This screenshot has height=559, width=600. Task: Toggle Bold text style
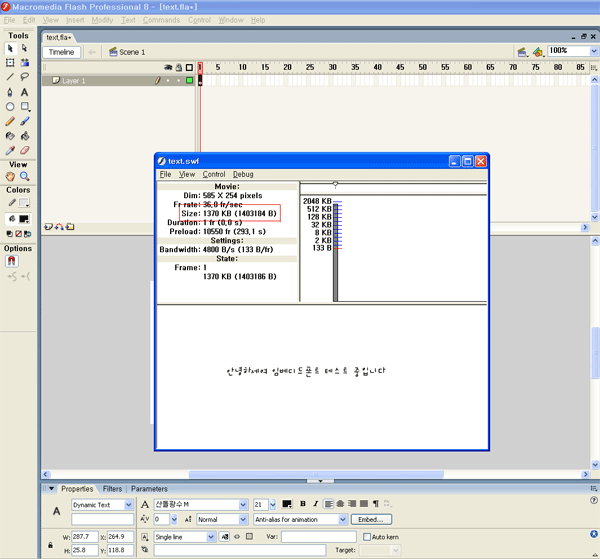point(303,504)
